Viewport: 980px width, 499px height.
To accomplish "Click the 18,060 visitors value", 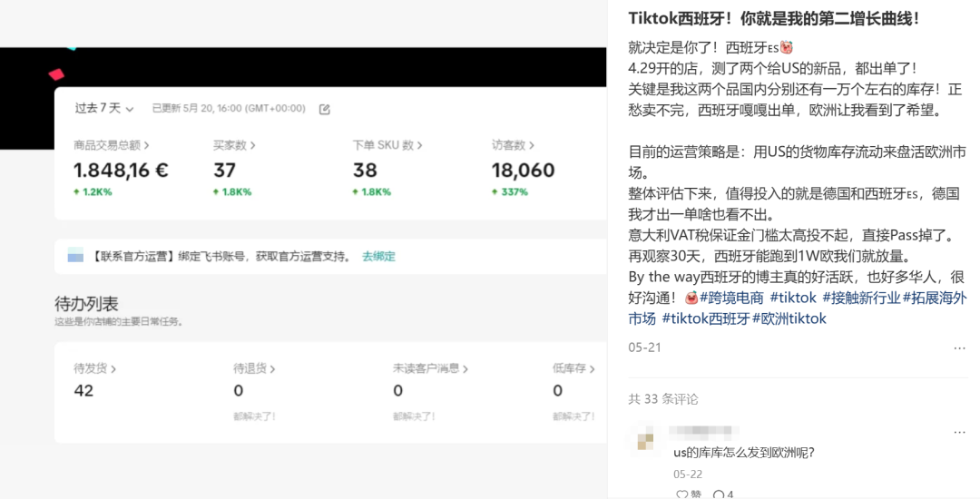I will (x=524, y=170).
